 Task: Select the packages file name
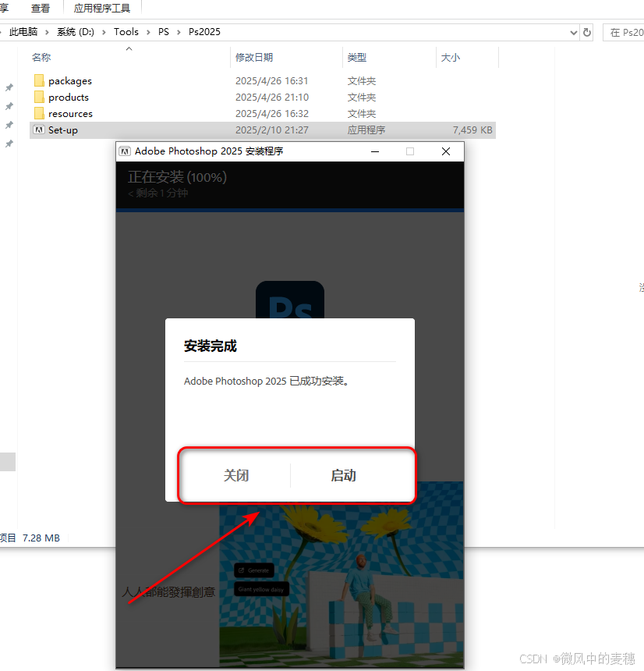[70, 81]
